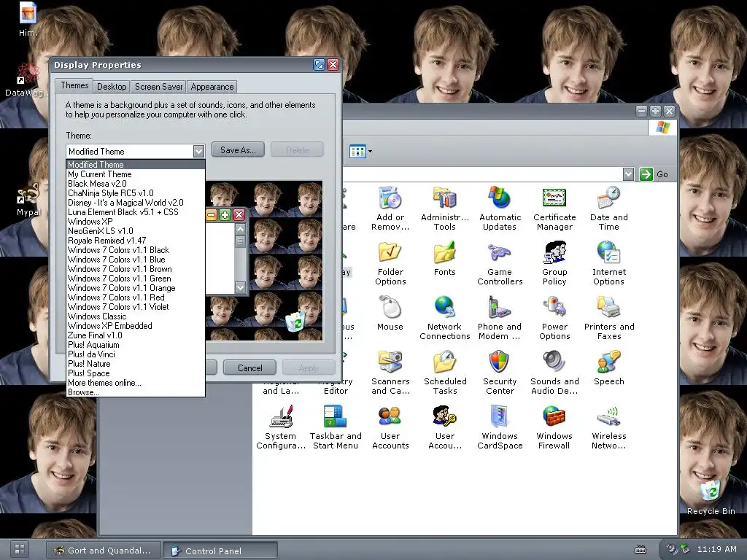Switch to the Appearance tab
747x560 pixels.
click(x=212, y=87)
